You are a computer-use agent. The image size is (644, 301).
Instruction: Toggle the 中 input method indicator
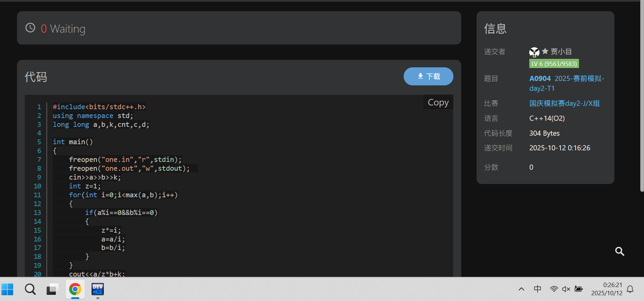(x=537, y=289)
